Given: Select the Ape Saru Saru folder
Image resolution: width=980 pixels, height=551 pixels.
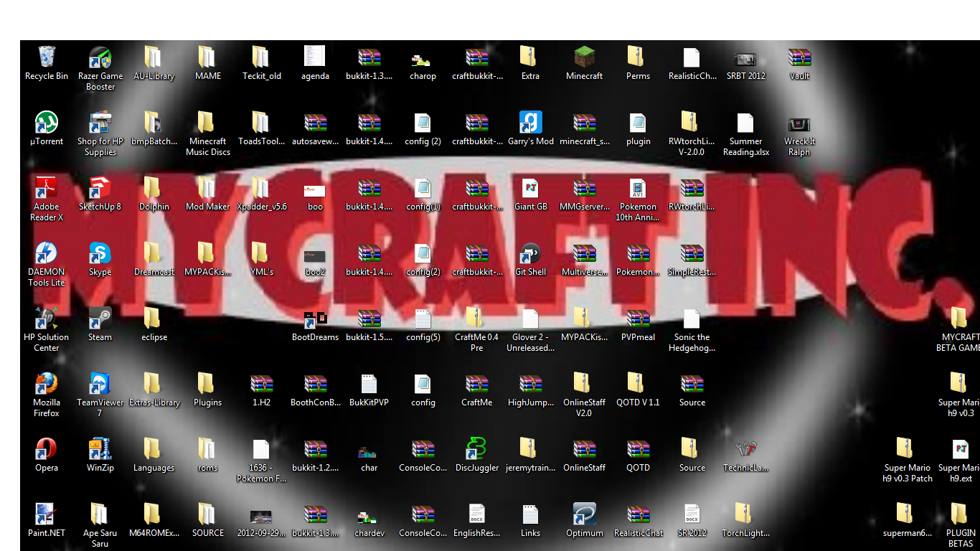Looking at the screenshot, I should [x=99, y=514].
